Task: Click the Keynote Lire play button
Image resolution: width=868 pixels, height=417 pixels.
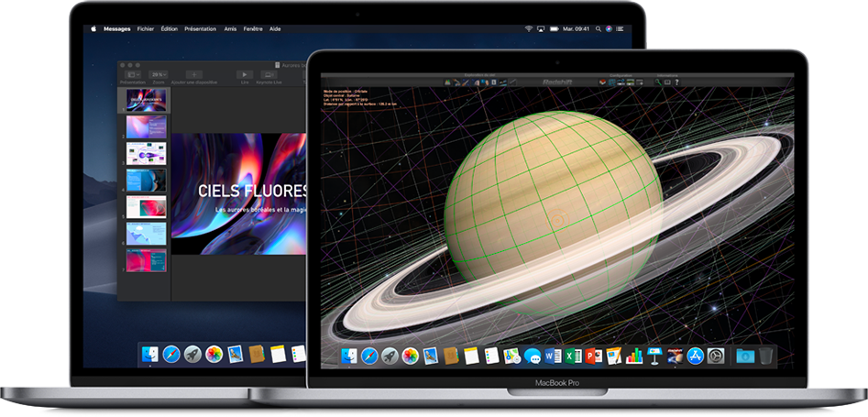Action: coord(245,74)
